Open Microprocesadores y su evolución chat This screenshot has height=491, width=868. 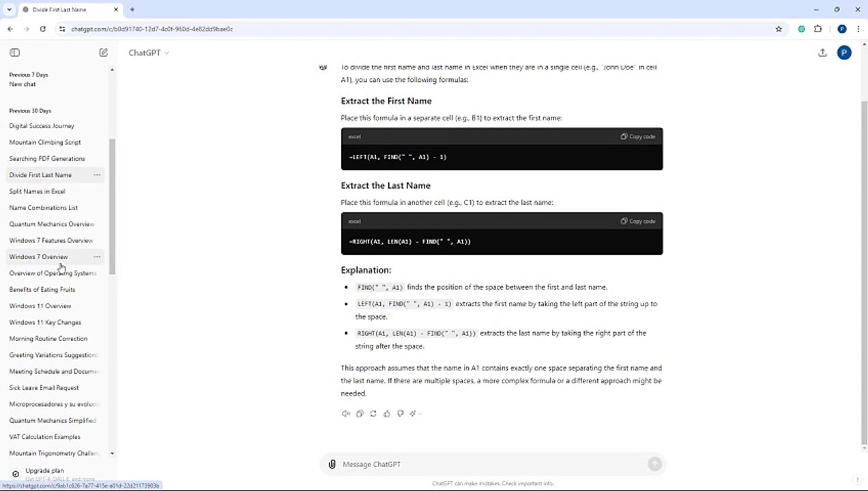pyautogui.click(x=54, y=404)
